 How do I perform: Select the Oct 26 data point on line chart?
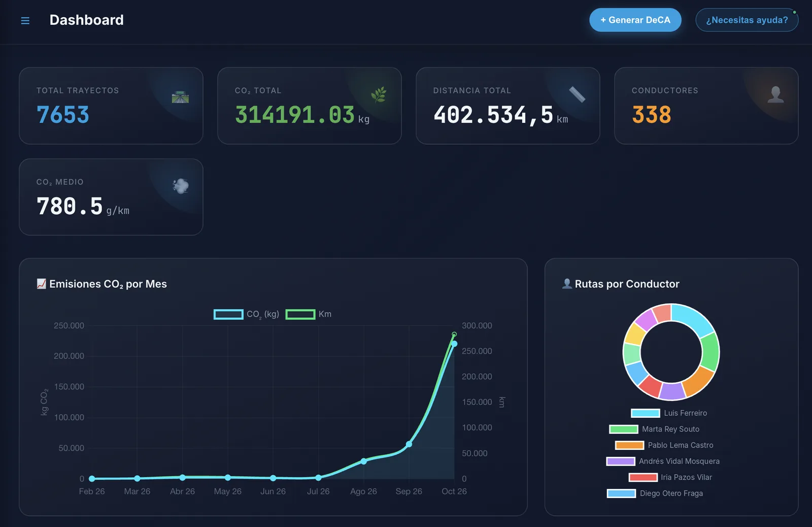pyautogui.click(x=454, y=344)
